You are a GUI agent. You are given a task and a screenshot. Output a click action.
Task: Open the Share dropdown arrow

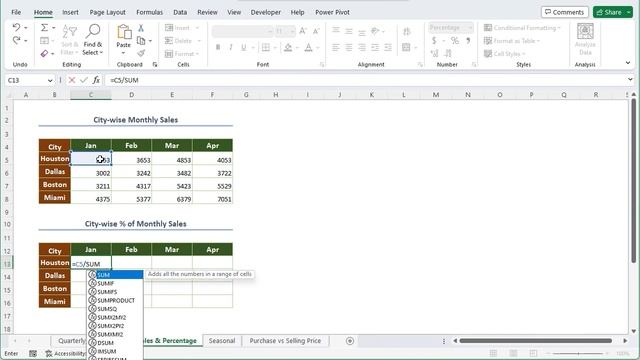[x=628, y=12]
